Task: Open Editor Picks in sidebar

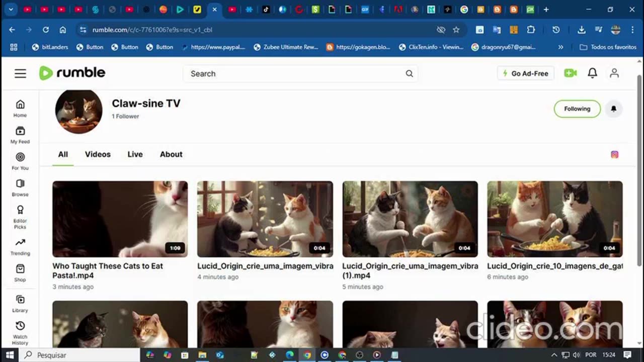Action: click(20, 217)
